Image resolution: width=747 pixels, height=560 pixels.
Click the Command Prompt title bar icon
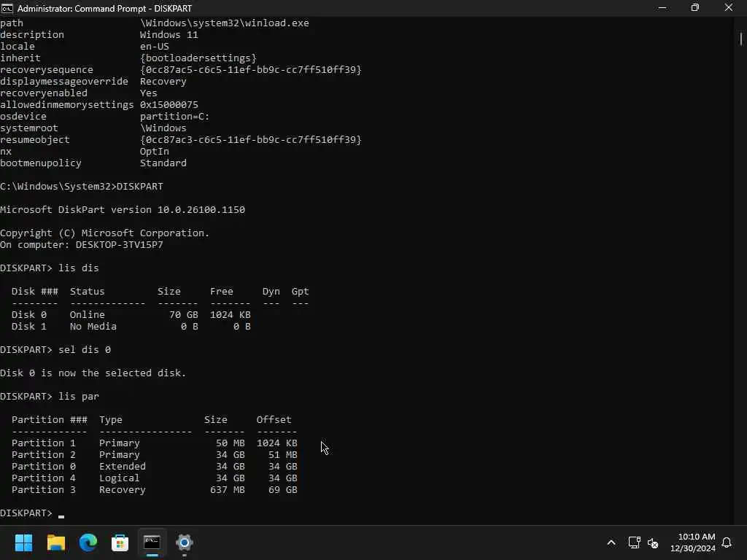tap(7, 8)
